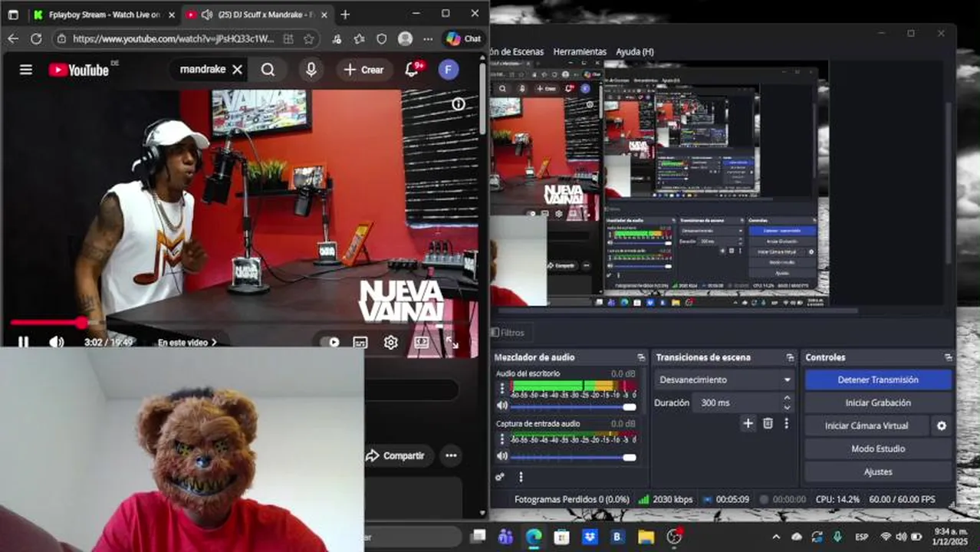
Task: Add page to favorites star icon
Action: (x=308, y=38)
